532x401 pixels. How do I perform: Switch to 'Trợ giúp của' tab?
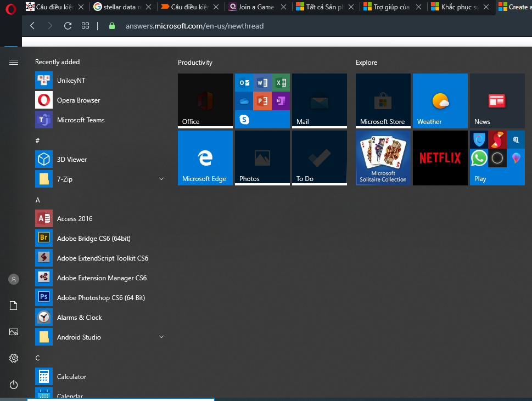(x=392, y=7)
